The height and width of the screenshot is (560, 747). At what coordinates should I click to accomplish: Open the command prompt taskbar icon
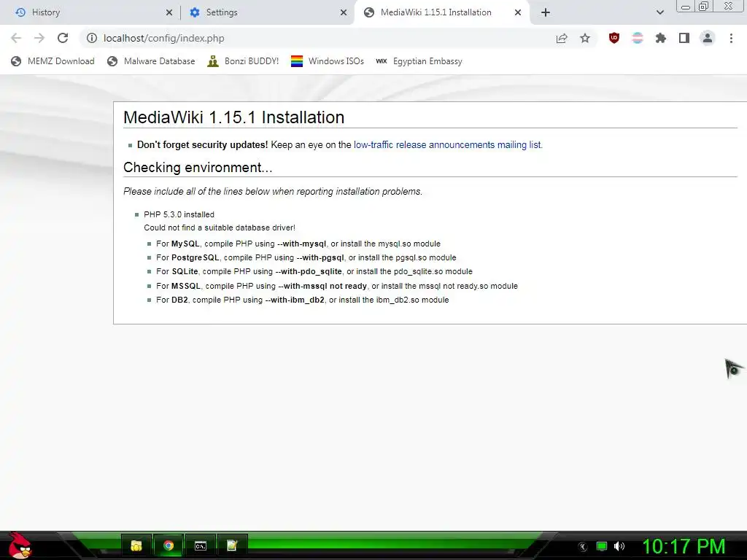click(201, 545)
